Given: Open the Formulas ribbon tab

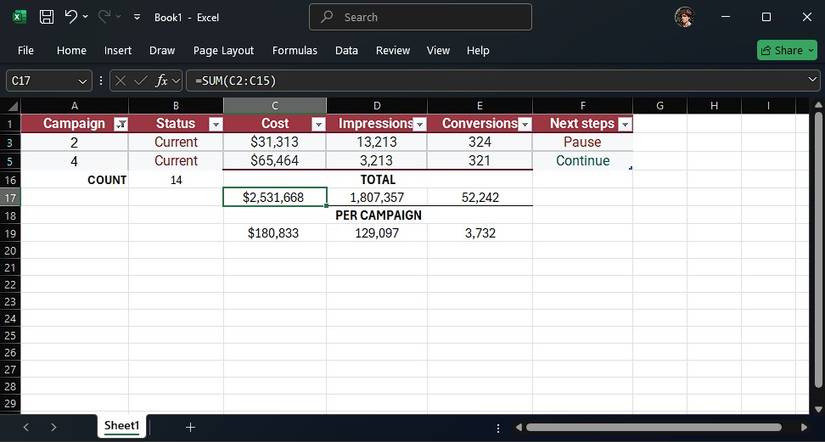Looking at the screenshot, I should 295,51.
